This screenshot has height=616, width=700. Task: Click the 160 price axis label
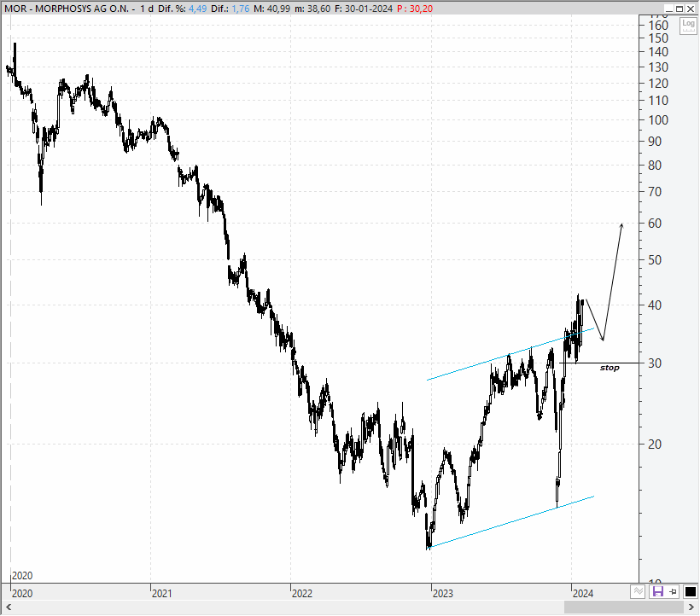click(x=658, y=26)
